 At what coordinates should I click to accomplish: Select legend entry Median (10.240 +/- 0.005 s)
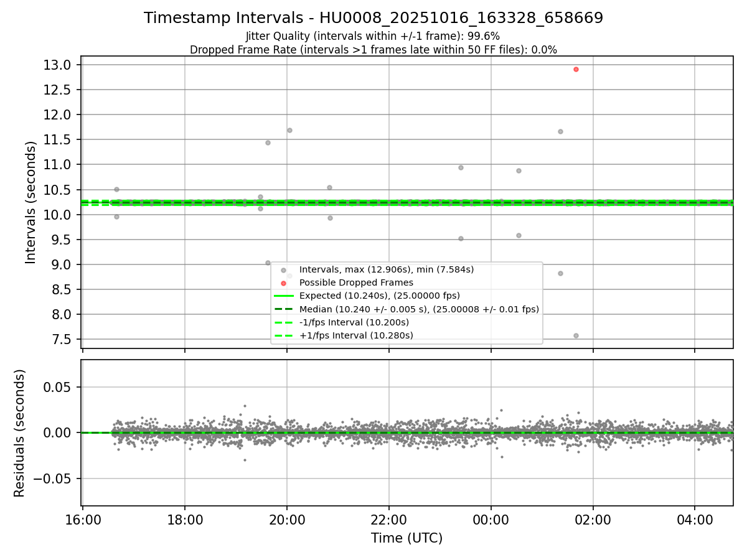point(419,309)
